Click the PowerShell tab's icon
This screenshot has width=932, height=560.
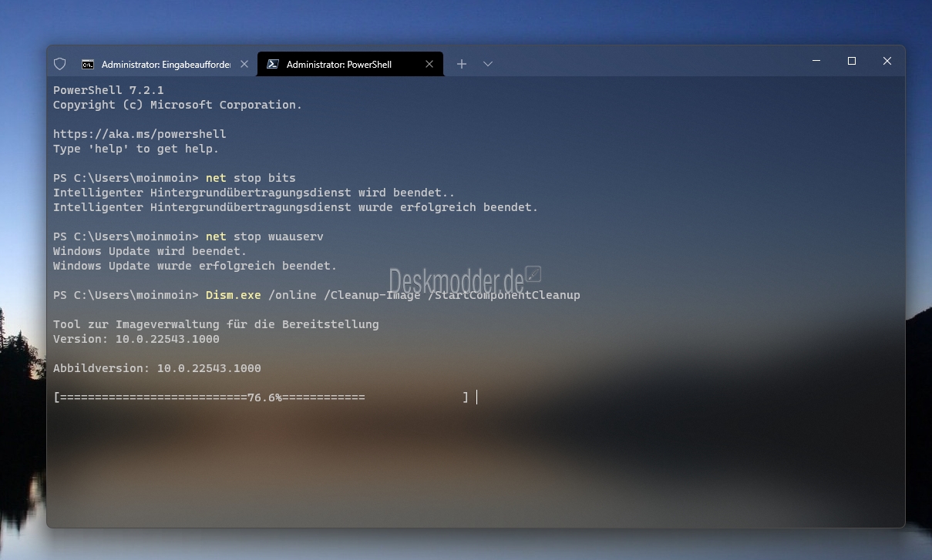(x=272, y=64)
